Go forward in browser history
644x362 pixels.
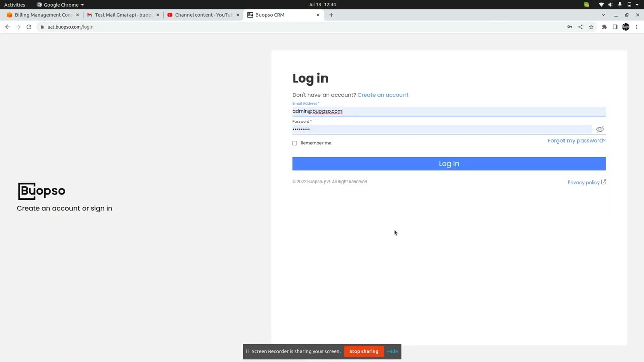click(x=18, y=27)
